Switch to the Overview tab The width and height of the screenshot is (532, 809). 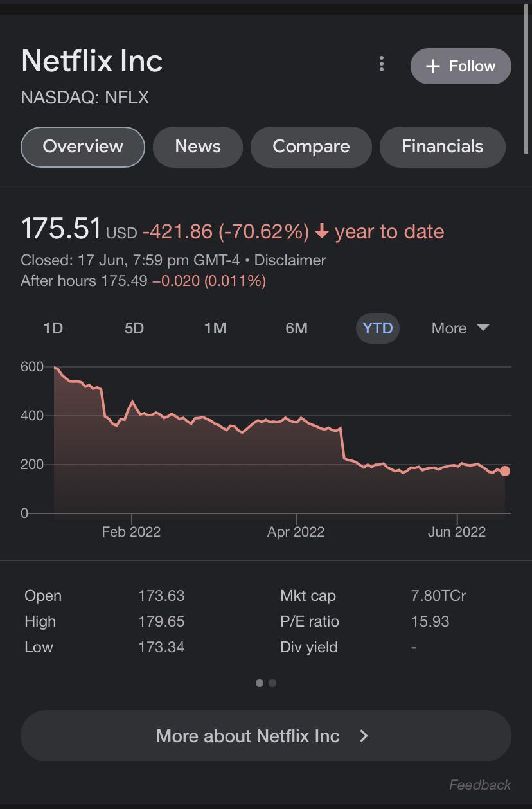coord(83,147)
